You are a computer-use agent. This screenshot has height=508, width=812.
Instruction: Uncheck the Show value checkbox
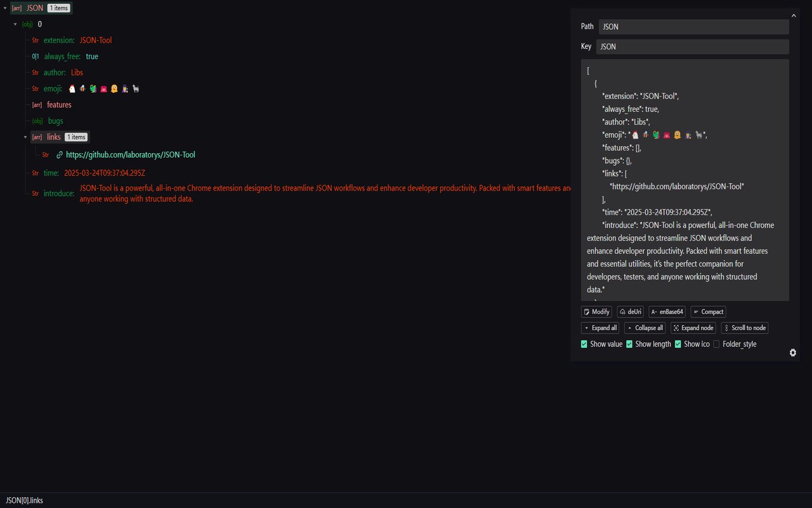point(584,344)
